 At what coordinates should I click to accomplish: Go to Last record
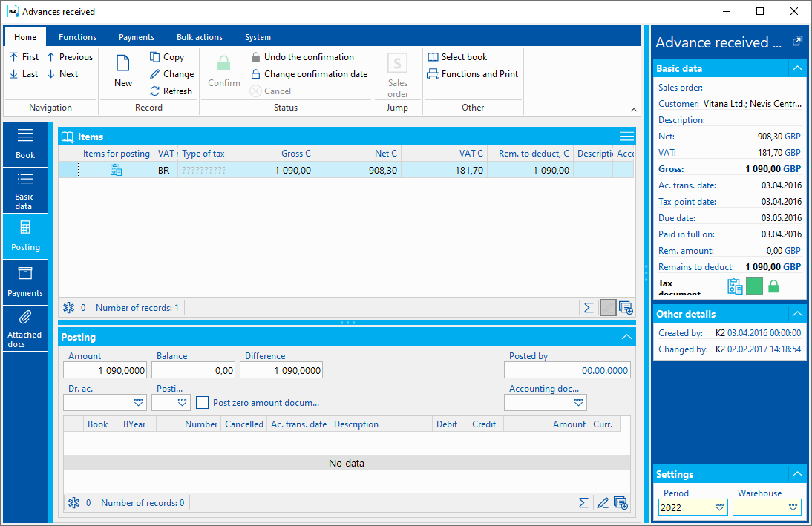[x=24, y=74]
